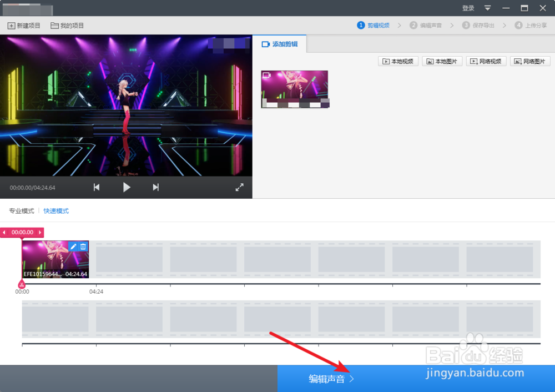Click the 00:00.00/04:24.64 time readout
The image size is (555, 392).
[33, 188]
